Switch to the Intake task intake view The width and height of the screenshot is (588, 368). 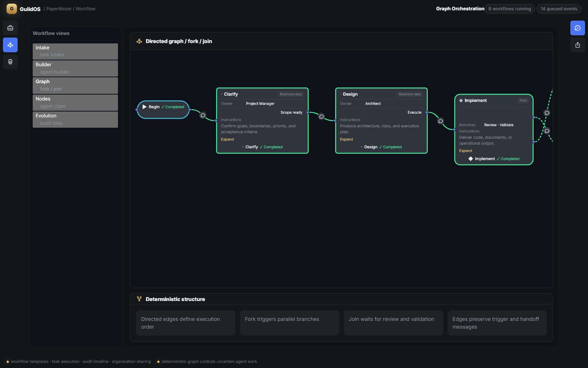(75, 51)
